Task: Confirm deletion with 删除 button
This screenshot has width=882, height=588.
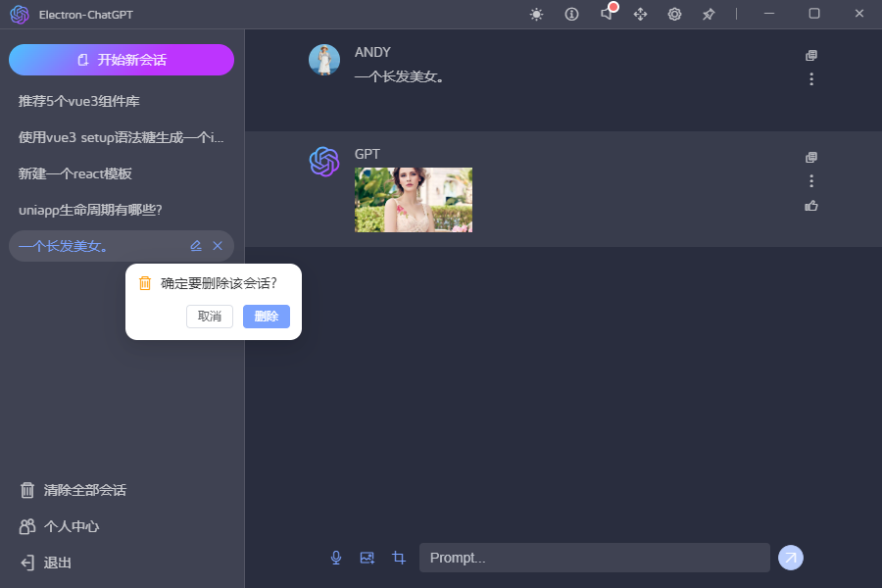Action: pyautogui.click(x=266, y=317)
